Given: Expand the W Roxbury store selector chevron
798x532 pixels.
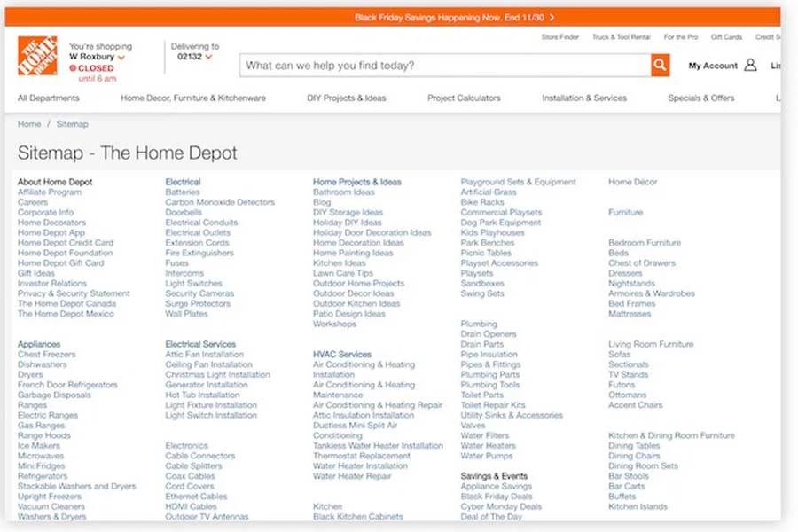Looking at the screenshot, I should click(121, 57).
